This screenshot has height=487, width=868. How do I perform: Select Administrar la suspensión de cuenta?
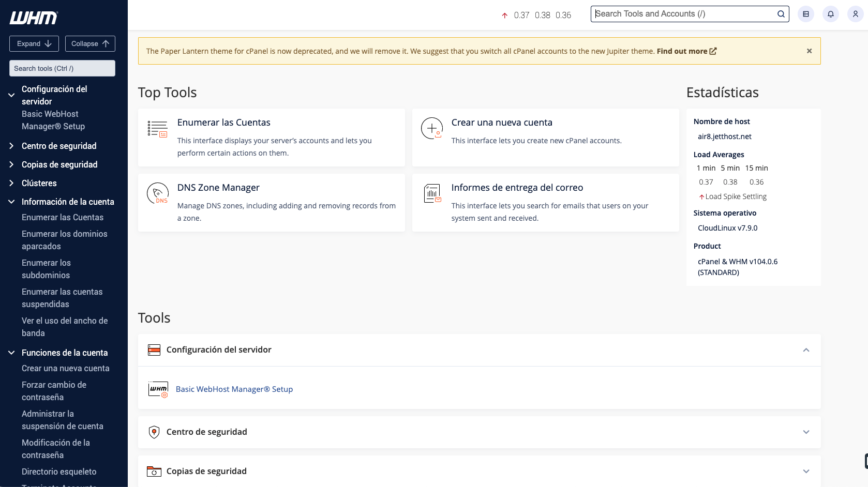[63, 420]
